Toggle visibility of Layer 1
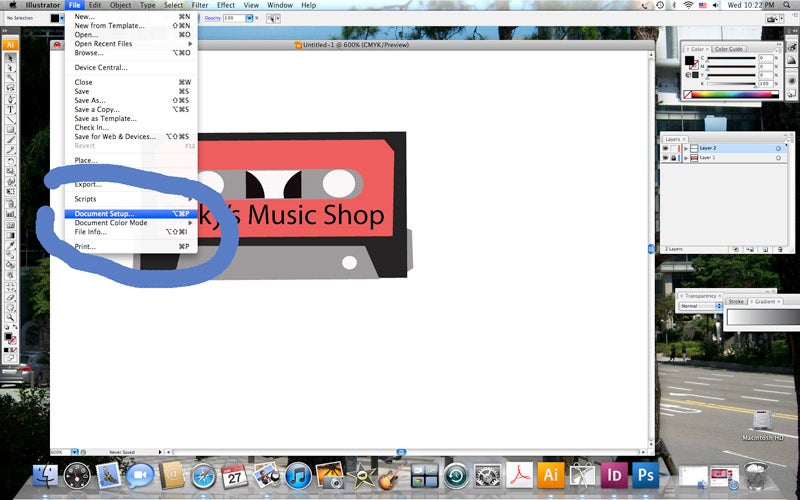 coord(666,158)
